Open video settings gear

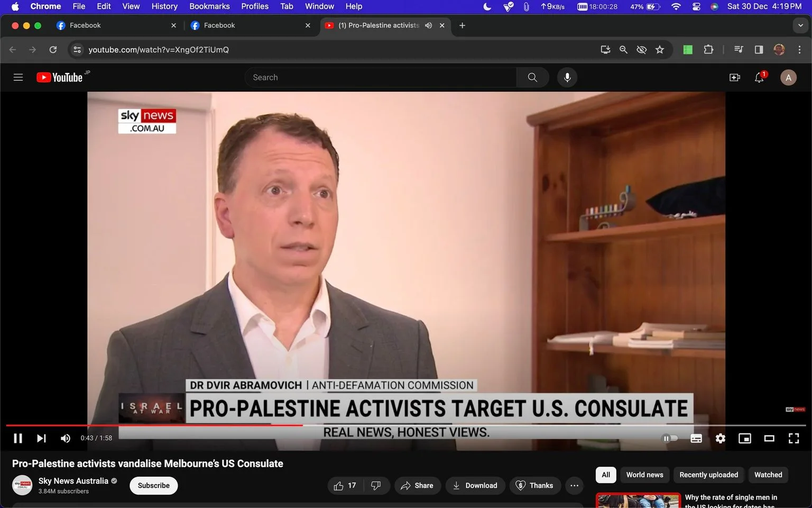[x=720, y=438]
